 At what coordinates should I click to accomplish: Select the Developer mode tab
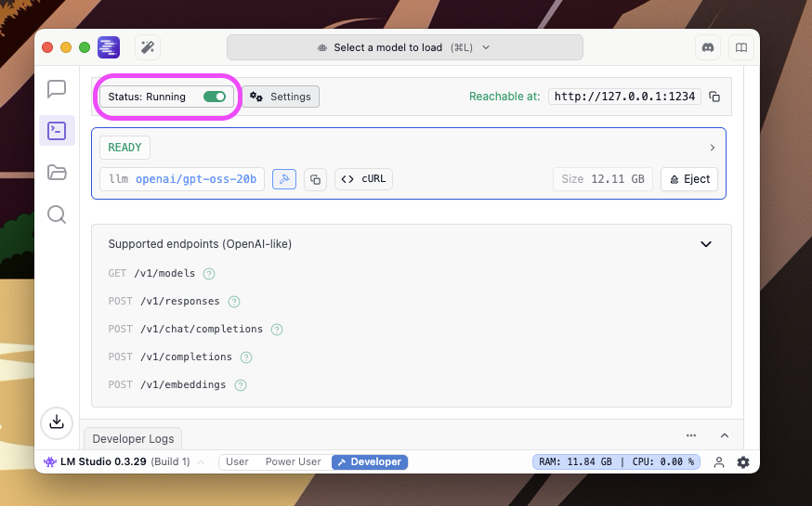point(369,462)
